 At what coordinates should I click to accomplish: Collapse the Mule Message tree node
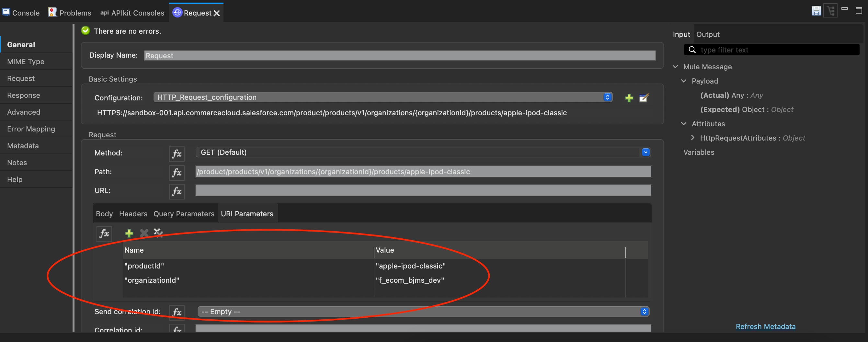tap(675, 67)
